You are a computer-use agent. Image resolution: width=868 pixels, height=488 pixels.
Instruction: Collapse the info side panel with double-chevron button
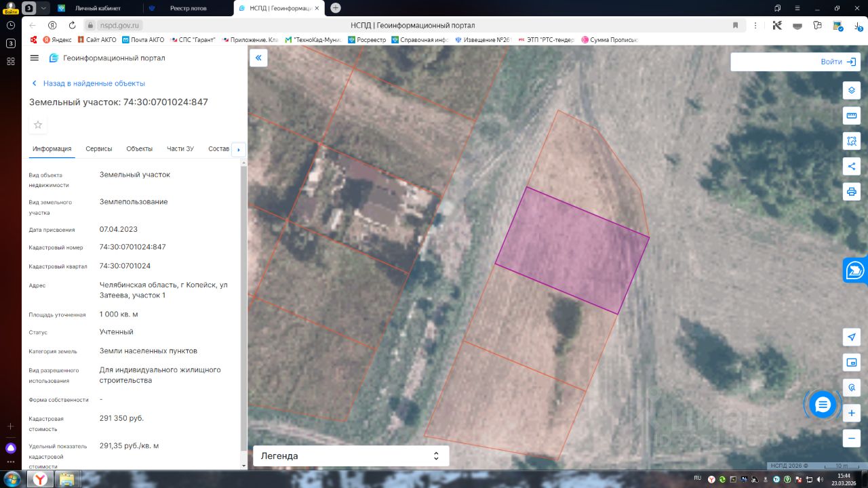pyautogui.click(x=258, y=58)
